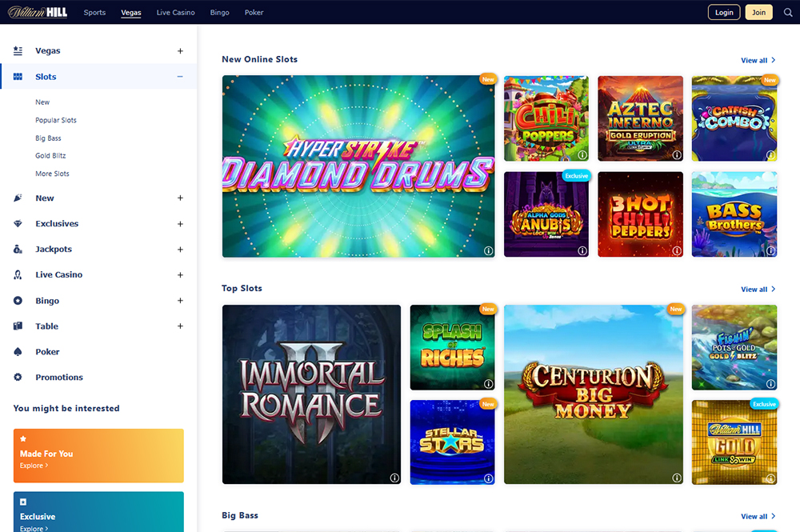The image size is (800, 532).
Task: Click the Login button
Action: (724, 12)
